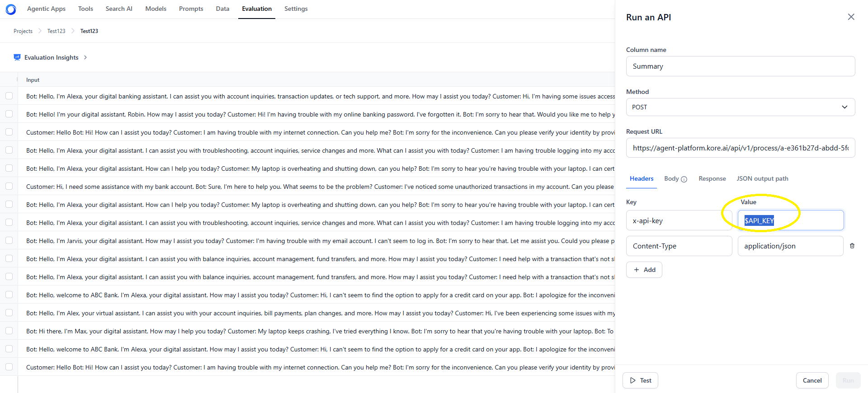Close the Run an API panel
This screenshot has width=868, height=393.
tap(851, 17)
